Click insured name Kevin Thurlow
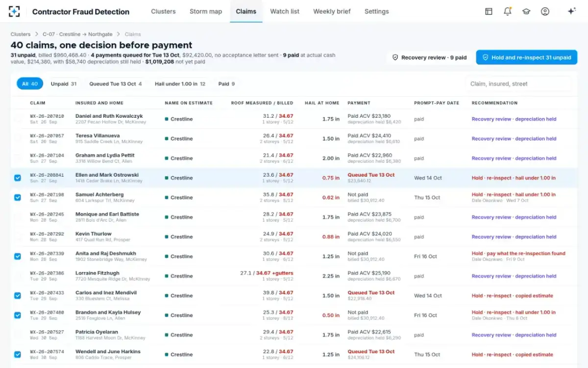 [94, 234]
